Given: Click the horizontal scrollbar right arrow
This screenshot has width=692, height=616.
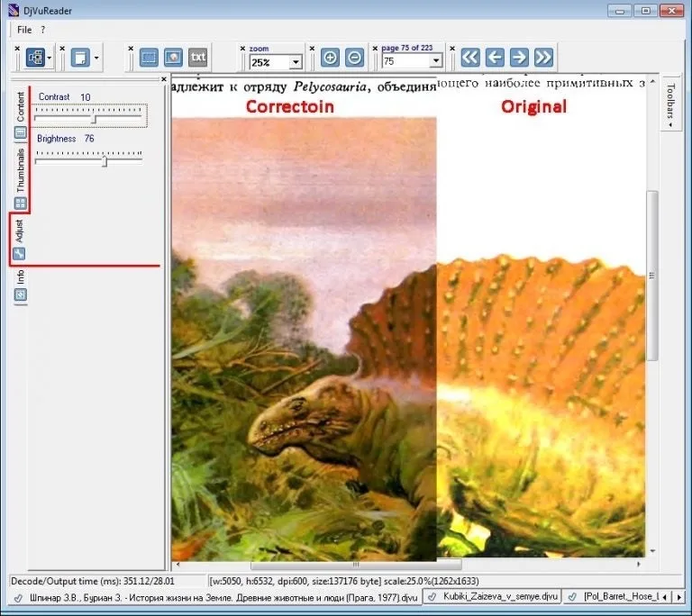Looking at the screenshot, I should click(x=638, y=565).
